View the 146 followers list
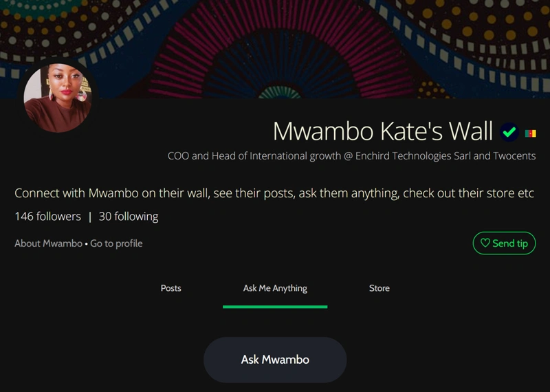Image resolution: width=550 pixels, height=392 pixels. pyautogui.click(x=47, y=217)
